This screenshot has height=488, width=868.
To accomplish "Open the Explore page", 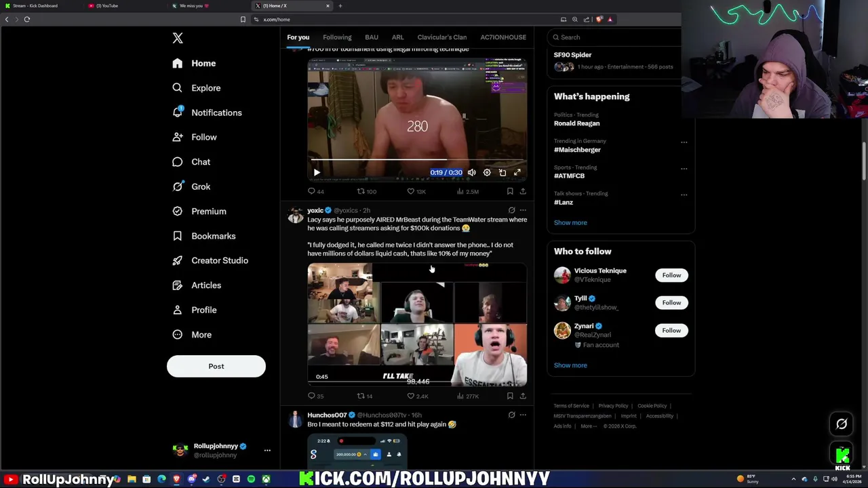I will [x=197, y=88].
